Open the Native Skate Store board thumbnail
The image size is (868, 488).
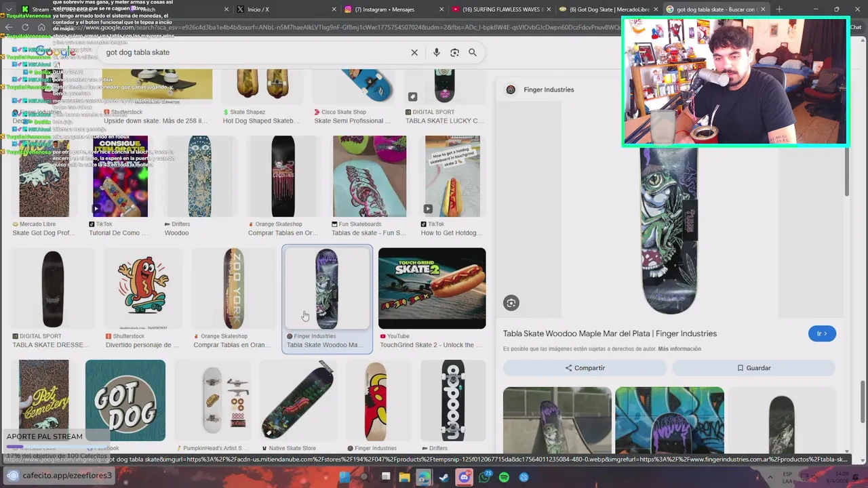(297, 400)
